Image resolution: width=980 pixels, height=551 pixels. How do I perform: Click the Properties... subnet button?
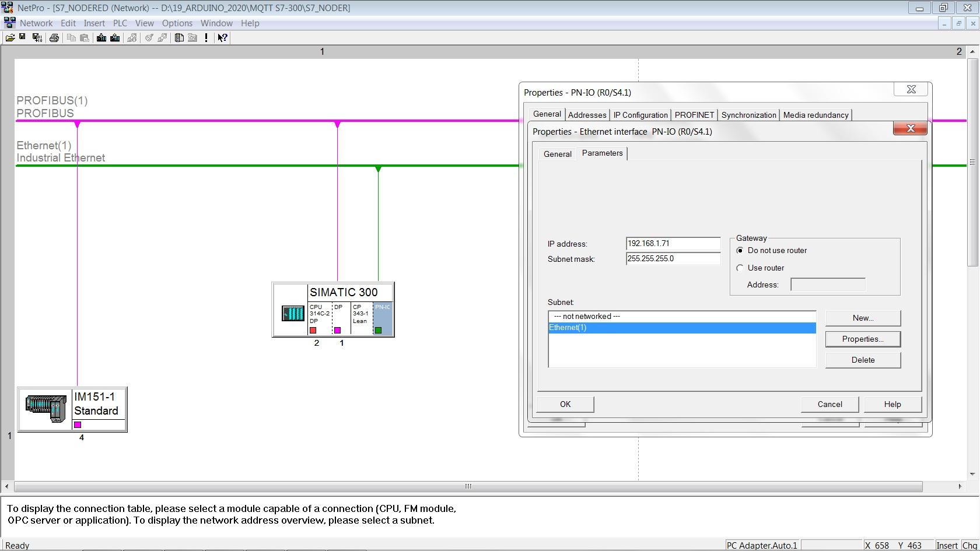pyautogui.click(x=863, y=339)
